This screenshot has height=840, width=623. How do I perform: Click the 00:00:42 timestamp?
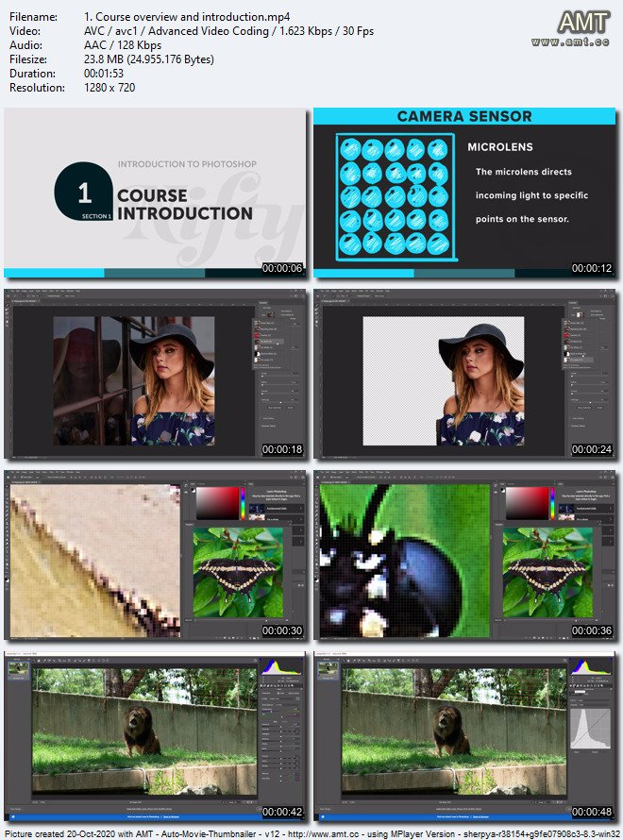282,812
